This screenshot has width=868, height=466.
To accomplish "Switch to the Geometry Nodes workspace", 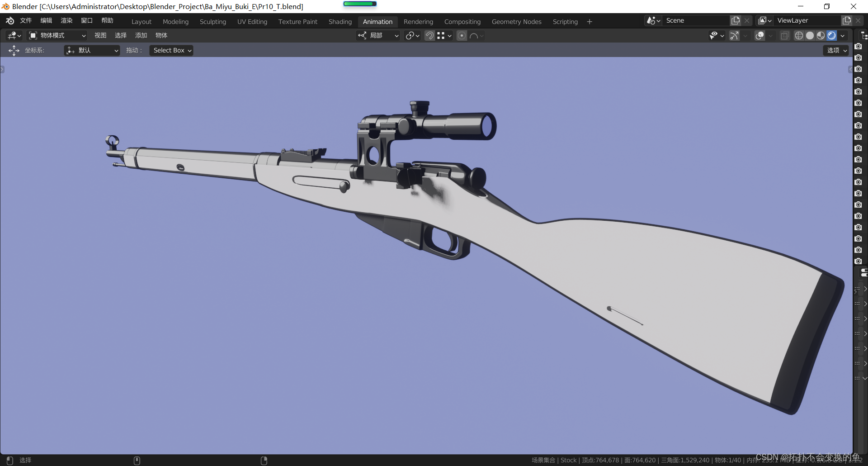I will [x=516, y=22].
